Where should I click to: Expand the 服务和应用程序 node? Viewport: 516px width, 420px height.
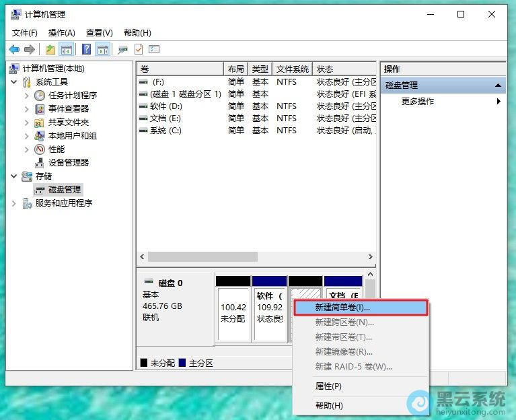pos(15,203)
